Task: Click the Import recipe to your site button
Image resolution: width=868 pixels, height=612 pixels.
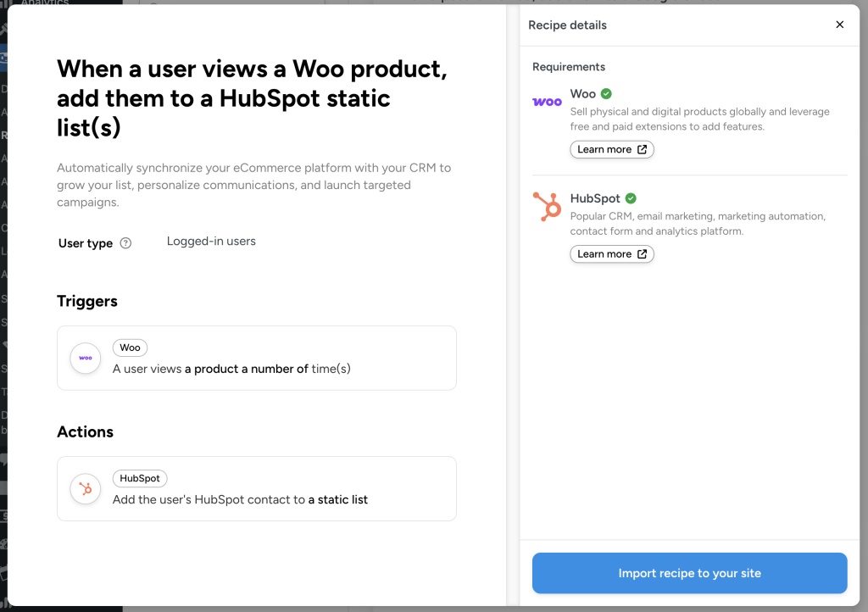Action: pyautogui.click(x=689, y=573)
